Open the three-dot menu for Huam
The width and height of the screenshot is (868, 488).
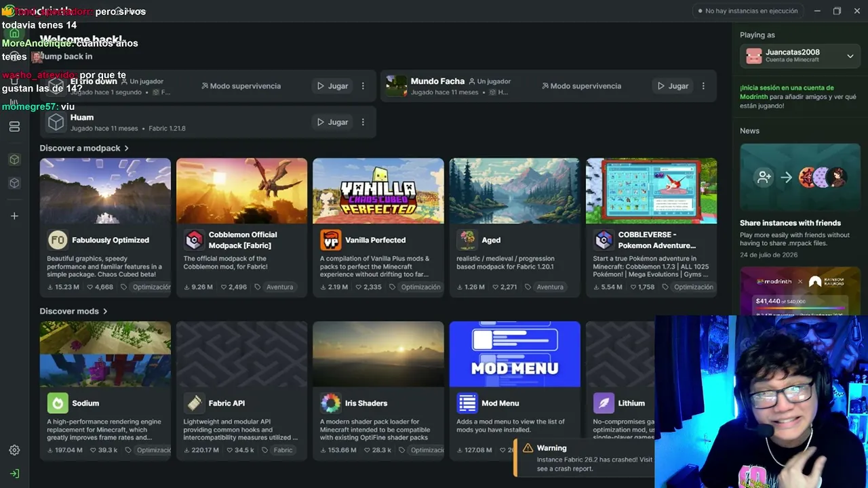coord(363,122)
